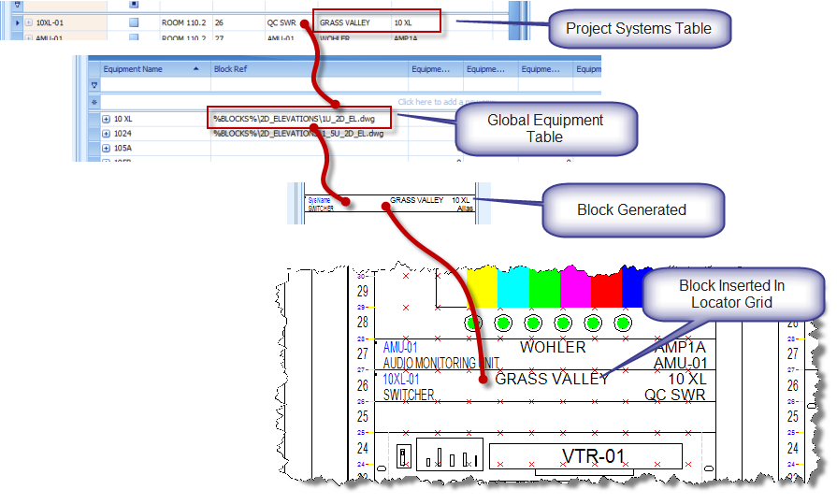The image size is (837, 504).
Task: Expand the 10XL-01 row in Project Systems Table
Action: (x=29, y=22)
